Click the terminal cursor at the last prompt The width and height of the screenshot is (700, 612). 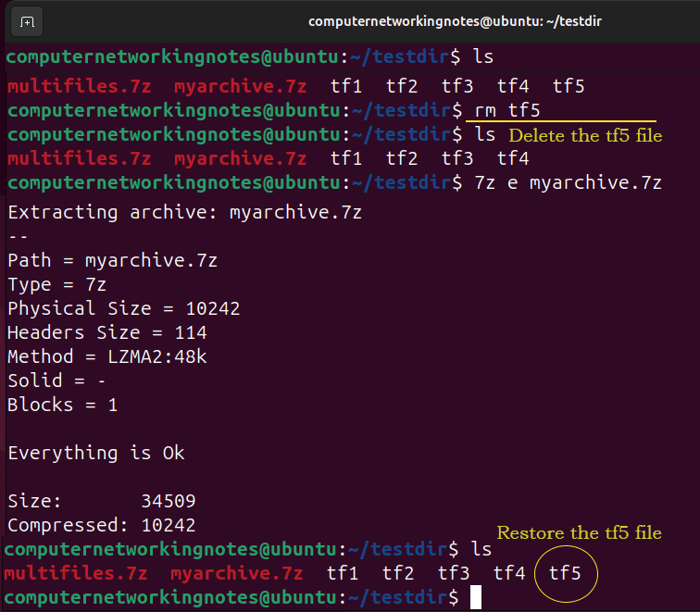point(476,597)
